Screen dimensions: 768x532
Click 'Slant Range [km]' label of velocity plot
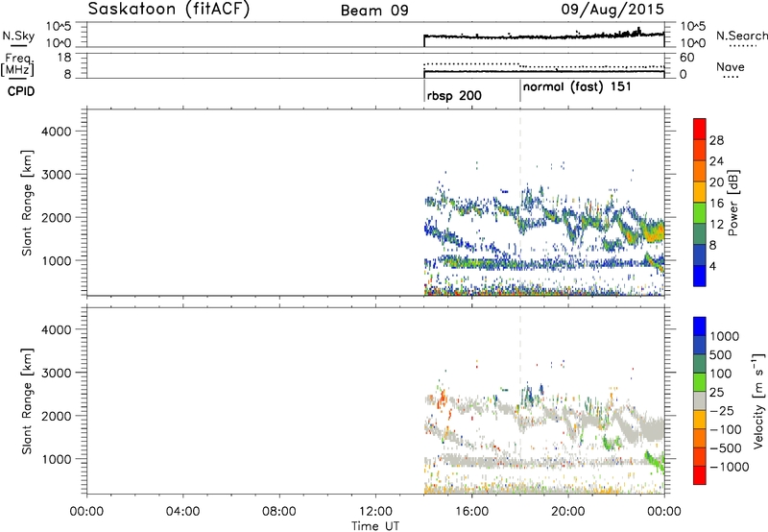27,400
